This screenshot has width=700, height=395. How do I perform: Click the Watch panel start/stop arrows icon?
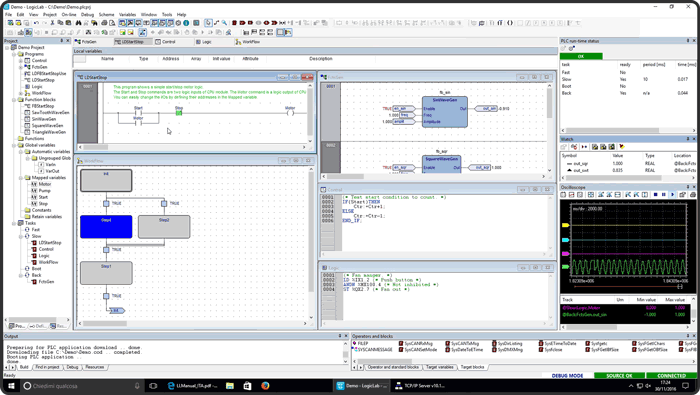[x=584, y=147]
